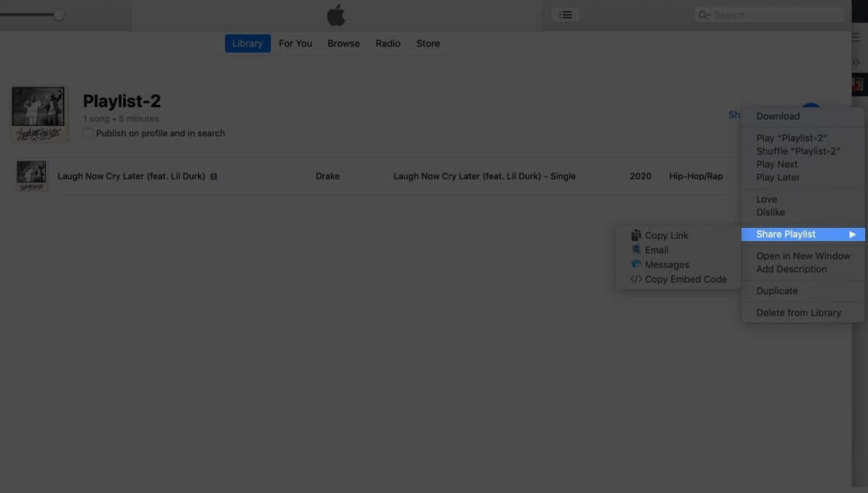Click the double chevron icon at the right edge
This screenshot has height=493, width=868.
[856, 62]
